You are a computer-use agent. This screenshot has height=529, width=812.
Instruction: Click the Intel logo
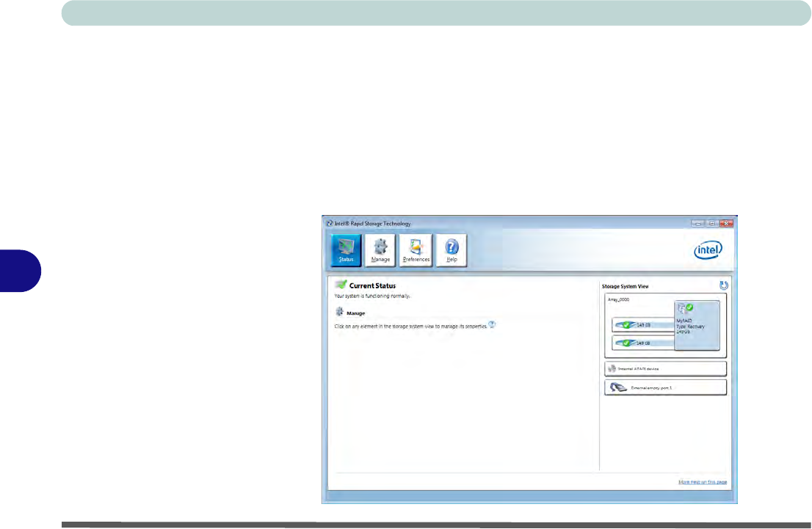[708, 250]
